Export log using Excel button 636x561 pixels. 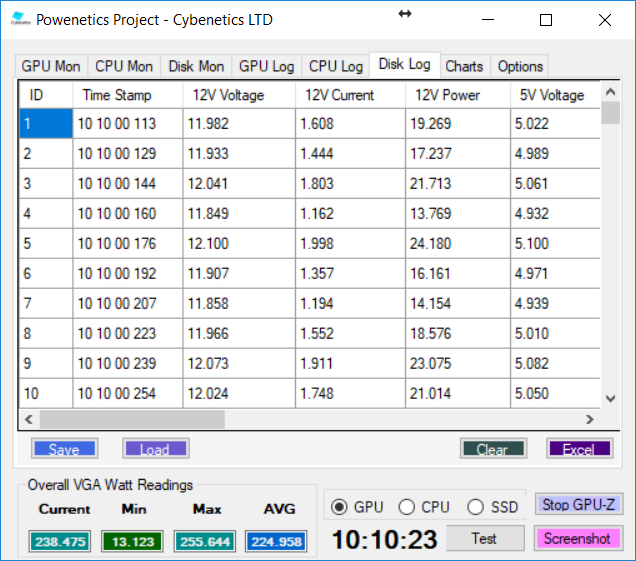coord(580,449)
